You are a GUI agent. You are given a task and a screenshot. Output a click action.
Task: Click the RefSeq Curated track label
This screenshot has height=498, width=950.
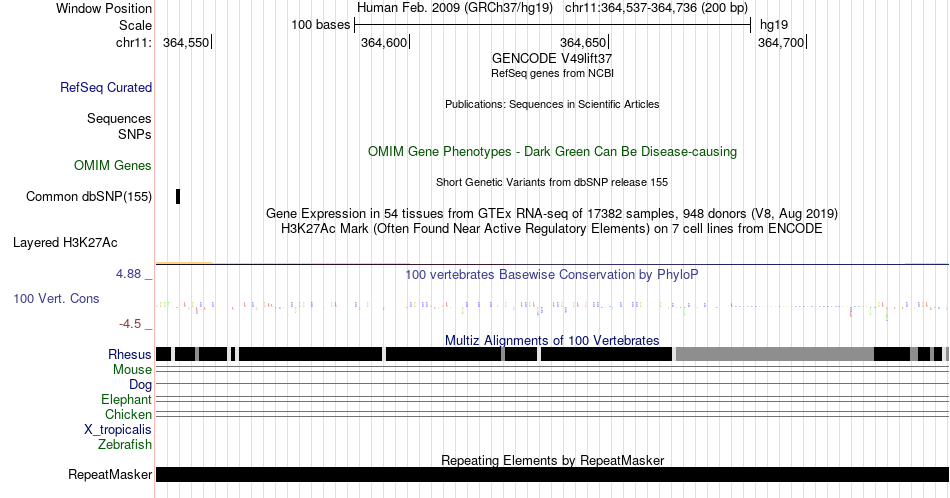coord(106,87)
